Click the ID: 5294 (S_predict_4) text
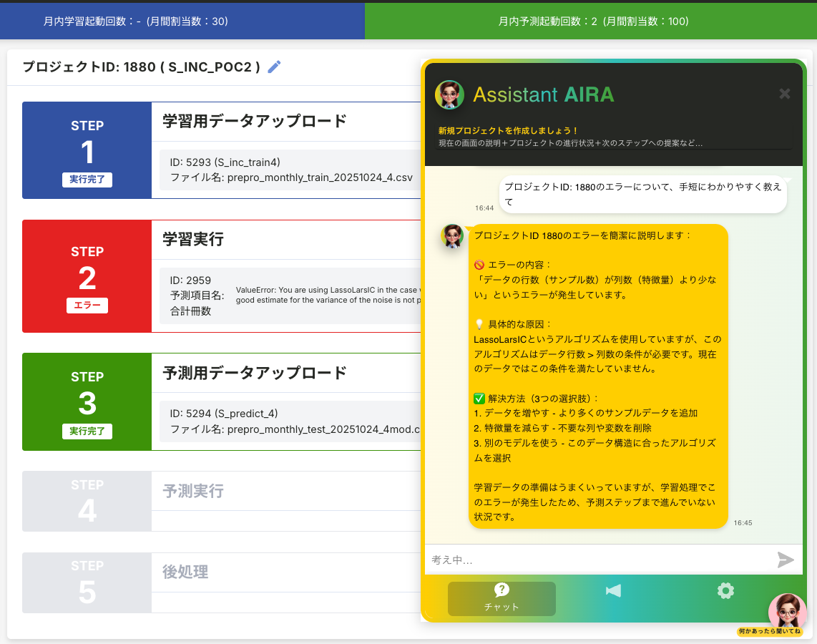Viewport: 817px width, 644px height. tap(224, 414)
